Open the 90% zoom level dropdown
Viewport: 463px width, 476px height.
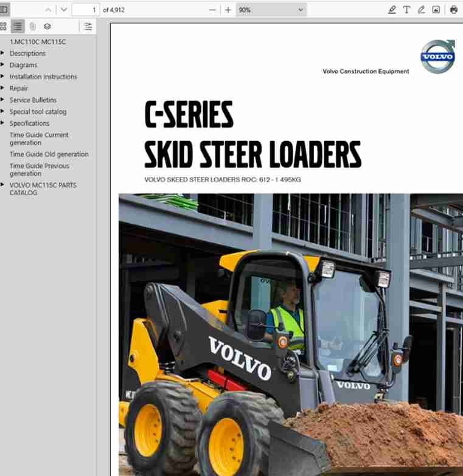pos(271,10)
